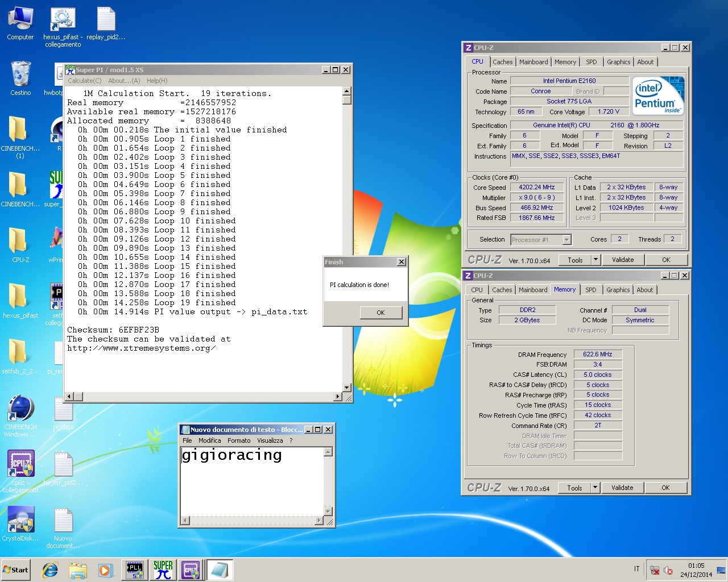Click the DRAM Frequency value 622.6 MHz
The image size is (728, 582).
pos(598,354)
